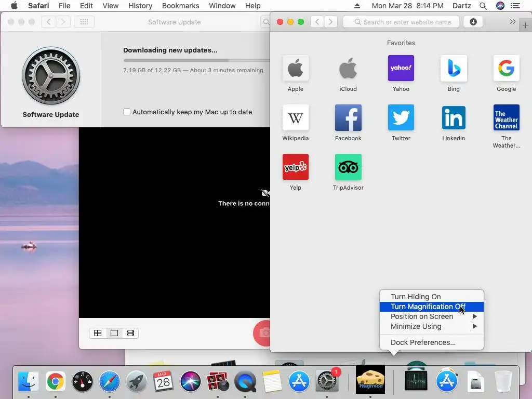Screen dimensions: 532x399
Task: Launch Google Chrome from the Dock
Action: pos(55,381)
